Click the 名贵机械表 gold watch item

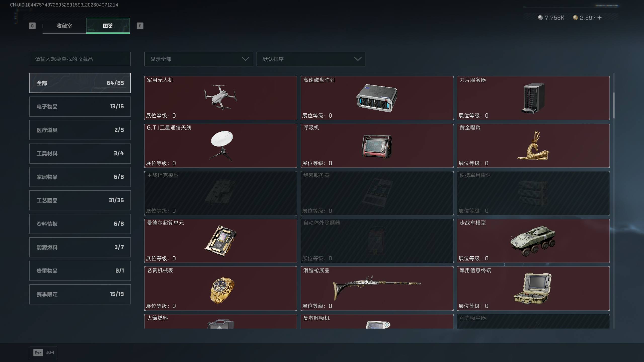(x=220, y=288)
